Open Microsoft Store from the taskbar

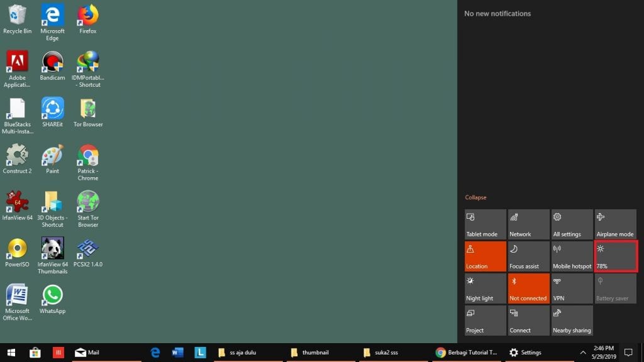[x=35, y=353]
